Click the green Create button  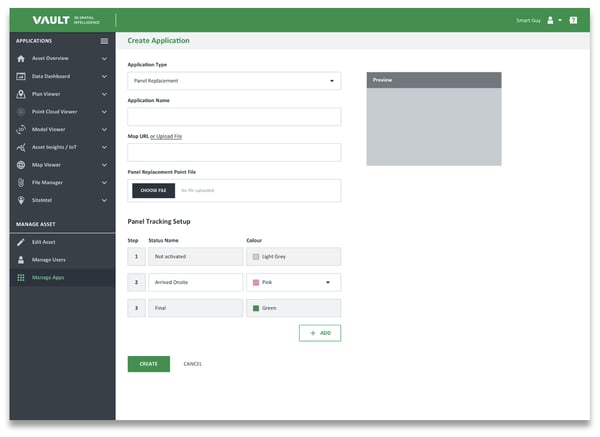tap(148, 364)
